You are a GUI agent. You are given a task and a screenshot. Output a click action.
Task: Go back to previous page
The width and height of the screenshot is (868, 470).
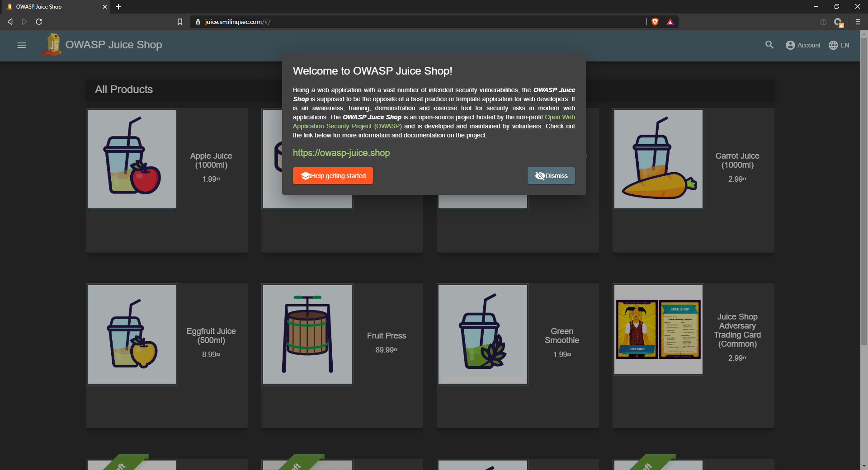[x=10, y=22]
